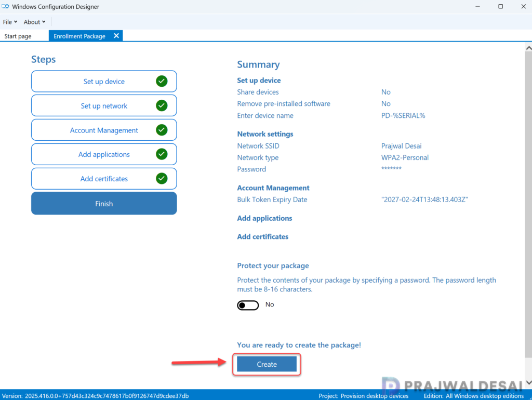Minimize the Windows Configuration Designer window
The image size is (532, 400).
tap(477, 6)
